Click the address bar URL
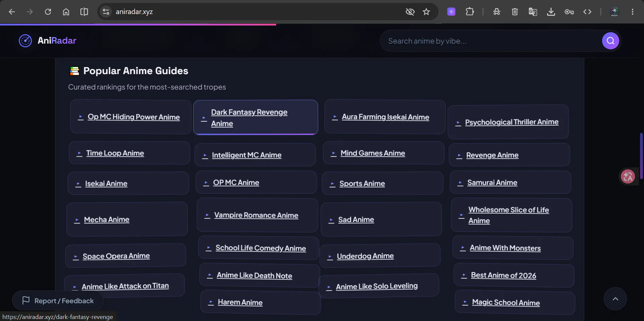The height and width of the screenshot is (321, 644). (x=134, y=12)
